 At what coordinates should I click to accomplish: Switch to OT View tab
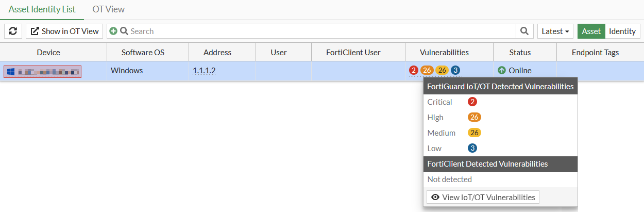[x=109, y=9]
